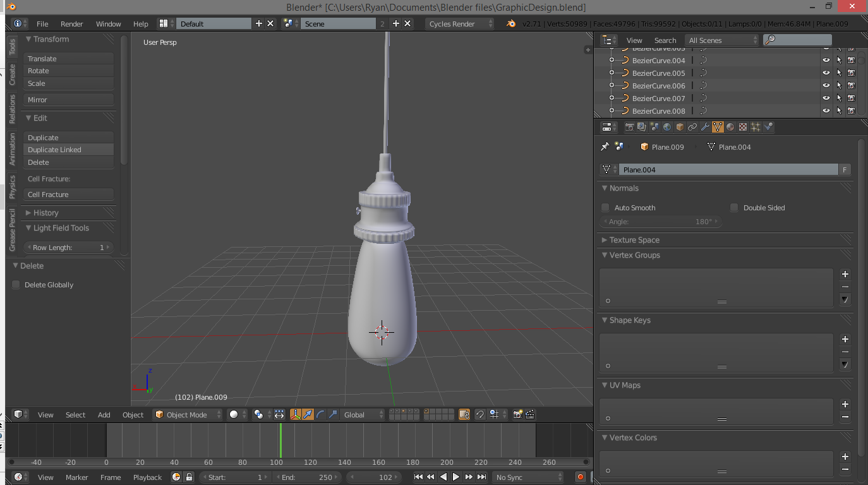The width and height of the screenshot is (868, 485).
Task: Click the Delete button in Edit panel
Action: (69, 162)
